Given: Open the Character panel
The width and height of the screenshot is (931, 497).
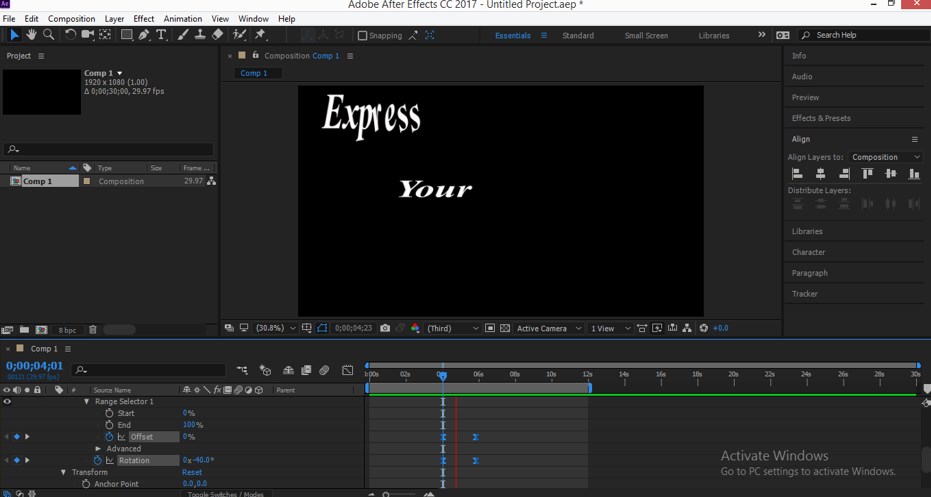Looking at the screenshot, I should (x=808, y=252).
